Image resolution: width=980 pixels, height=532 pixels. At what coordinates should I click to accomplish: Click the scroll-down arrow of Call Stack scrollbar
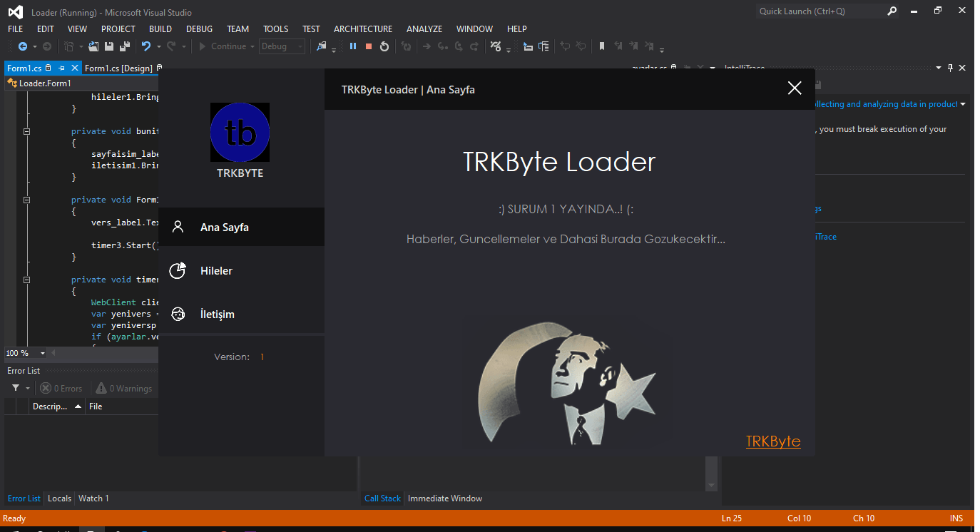coord(711,486)
